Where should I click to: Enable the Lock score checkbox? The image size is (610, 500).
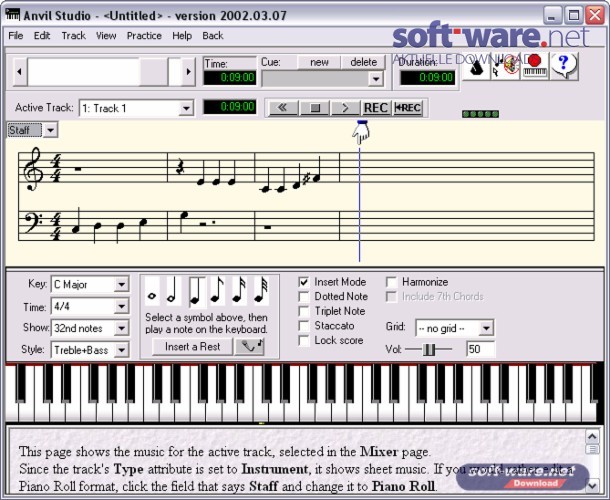[x=304, y=340]
